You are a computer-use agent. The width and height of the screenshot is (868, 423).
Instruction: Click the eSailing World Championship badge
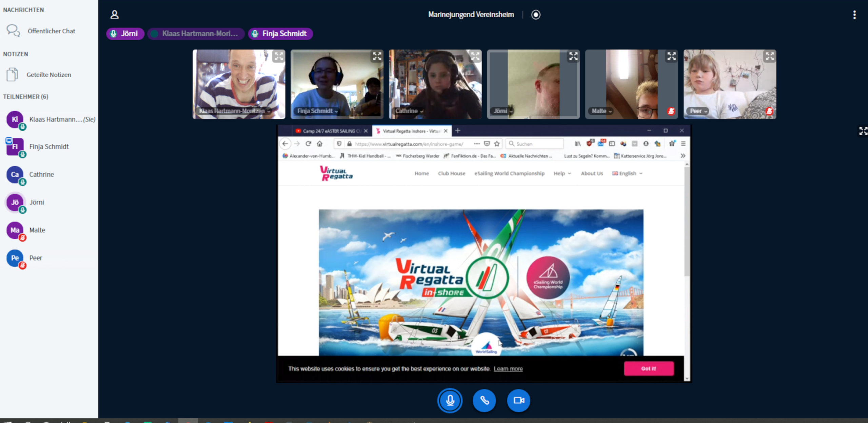(548, 277)
